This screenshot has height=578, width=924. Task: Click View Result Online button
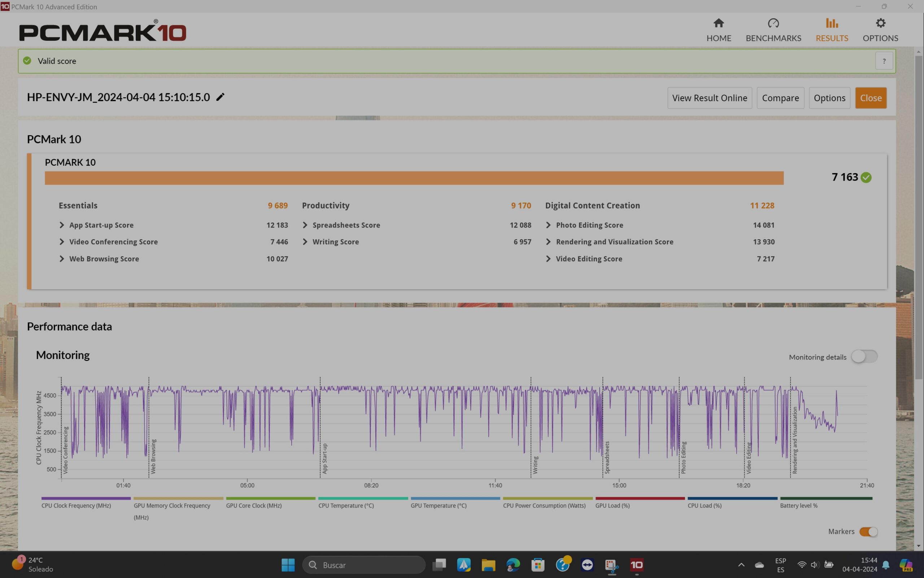click(709, 98)
